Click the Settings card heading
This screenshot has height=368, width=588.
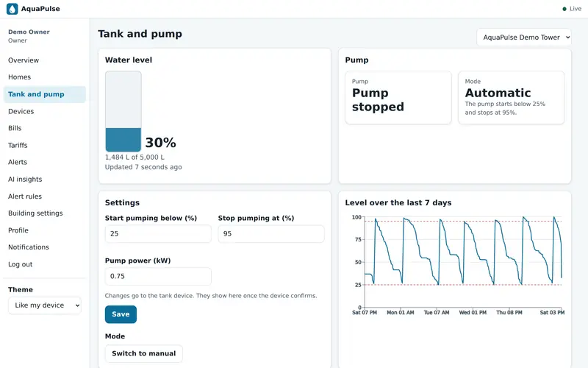tap(122, 203)
